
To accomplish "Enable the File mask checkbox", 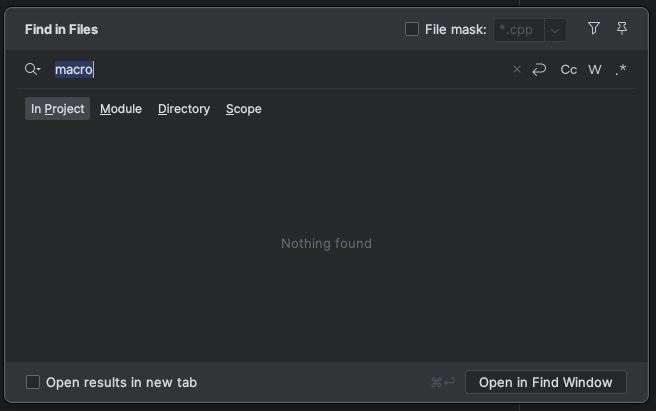I will tap(412, 29).
